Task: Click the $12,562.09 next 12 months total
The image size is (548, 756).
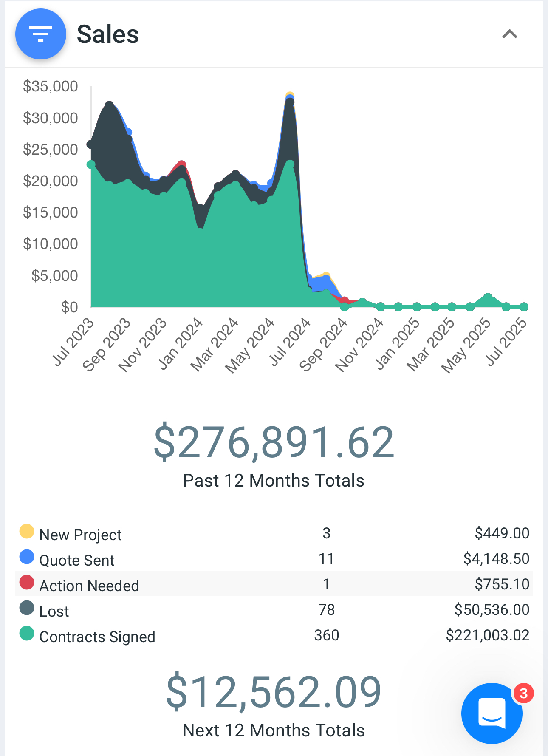Action: 274,693
